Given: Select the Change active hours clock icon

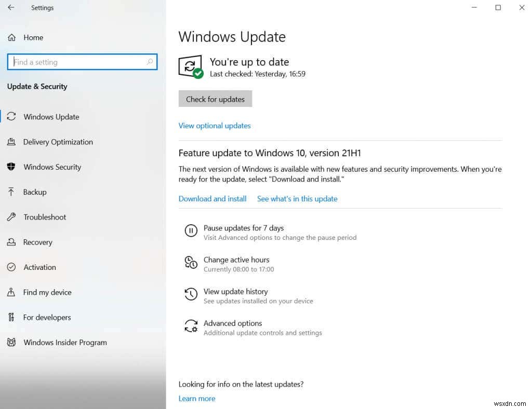Looking at the screenshot, I should 191,263.
